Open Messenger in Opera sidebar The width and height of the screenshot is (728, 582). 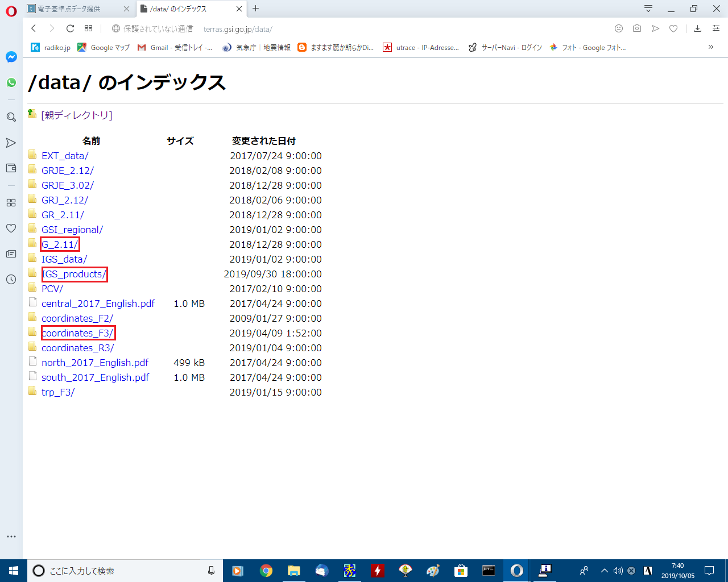tap(11, 57)
